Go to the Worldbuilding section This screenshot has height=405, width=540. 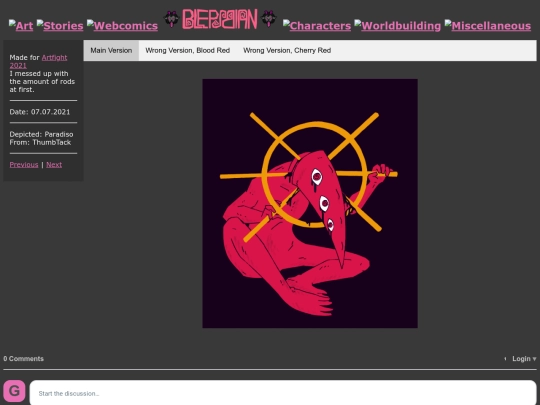click(x=397, y=25)
